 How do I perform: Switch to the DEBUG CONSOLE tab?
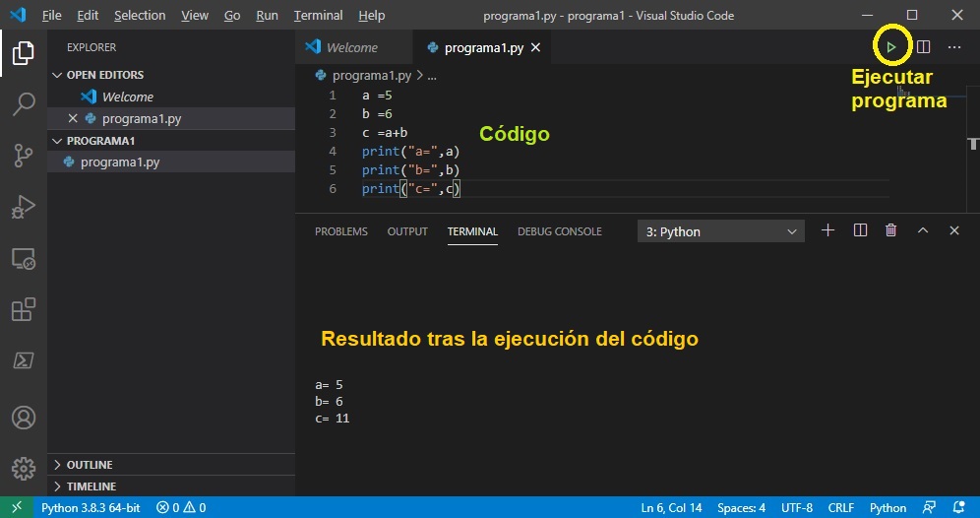tap(559, 231)
